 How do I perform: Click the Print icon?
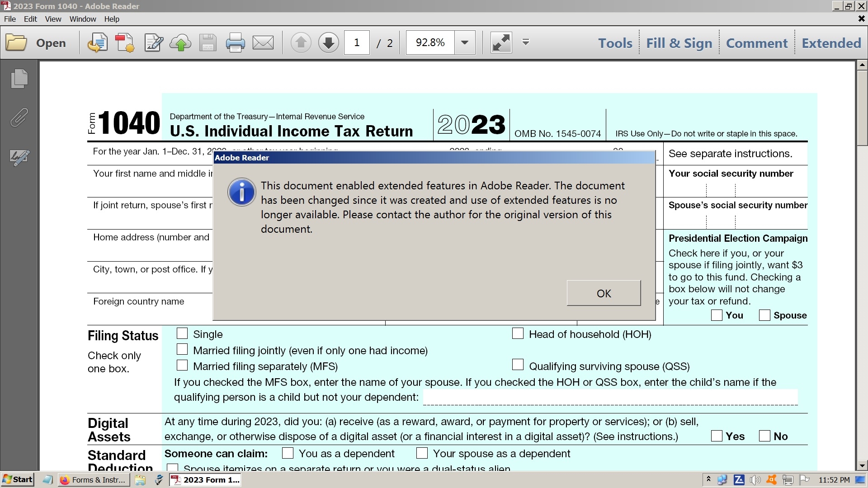coord(235,43)
